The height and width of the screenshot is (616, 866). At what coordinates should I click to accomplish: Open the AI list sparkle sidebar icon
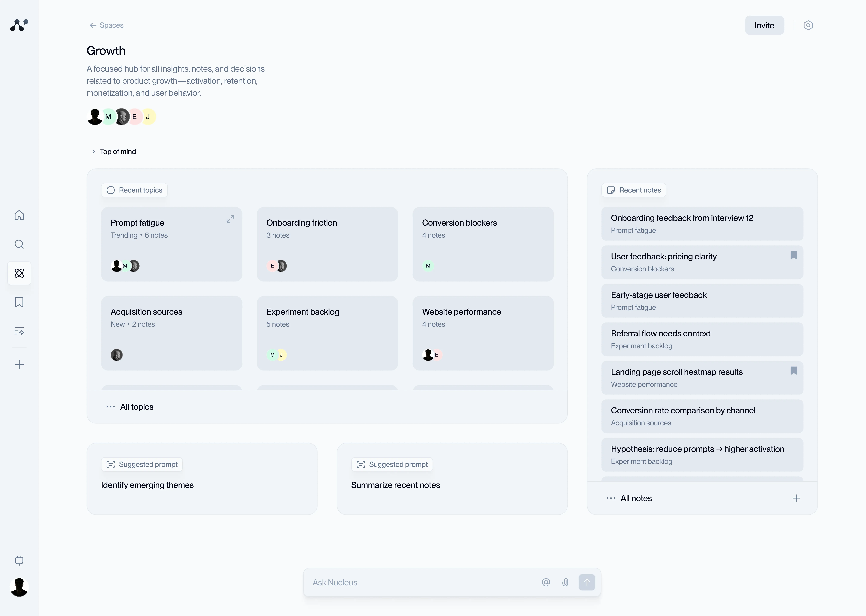click(19, 331)
